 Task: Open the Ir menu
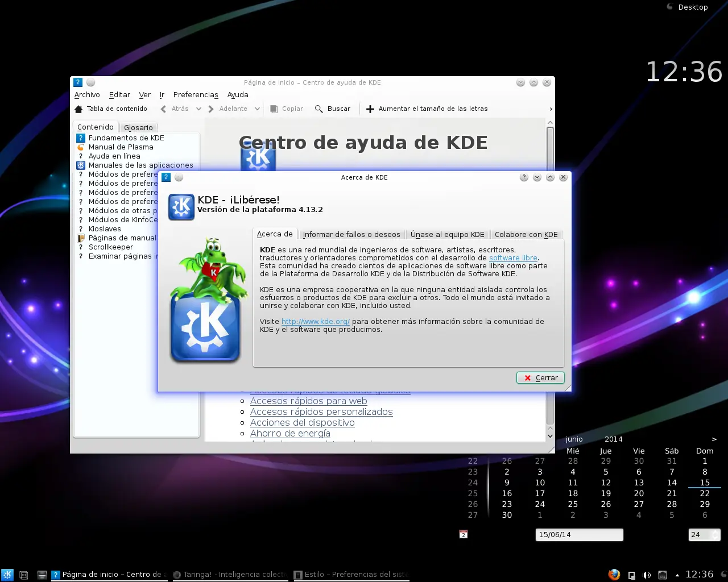(x=162, y=95)
